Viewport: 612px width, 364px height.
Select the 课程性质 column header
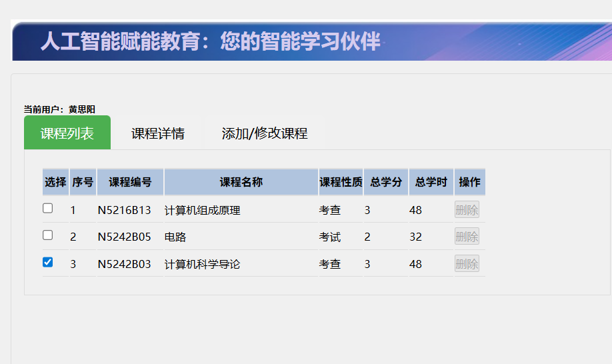tap(341, 183)
